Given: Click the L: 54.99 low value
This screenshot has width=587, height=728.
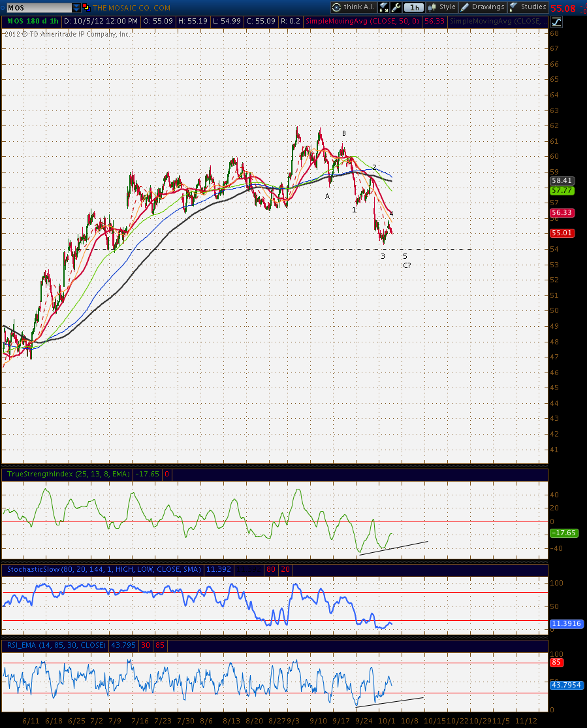Looking at the screenshot, I should tap(227, 22).
